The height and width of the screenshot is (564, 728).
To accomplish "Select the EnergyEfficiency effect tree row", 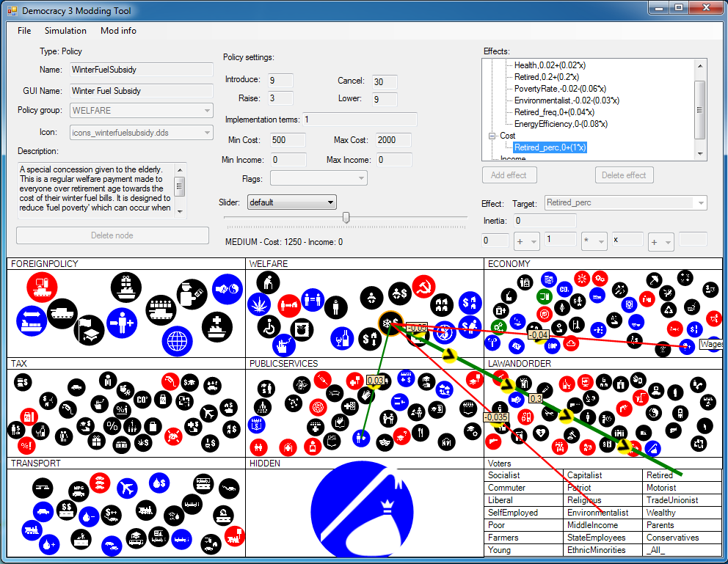I will (x=561, y=124).
